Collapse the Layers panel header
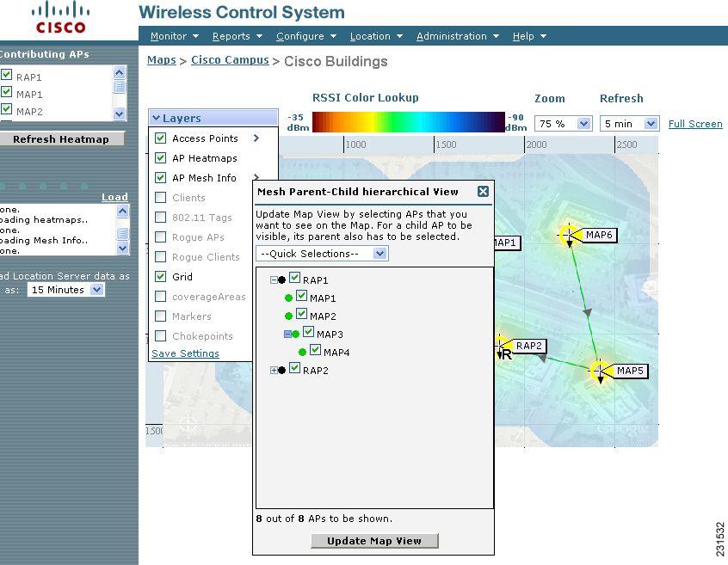 pyautogui.click(x=213, y=118)
